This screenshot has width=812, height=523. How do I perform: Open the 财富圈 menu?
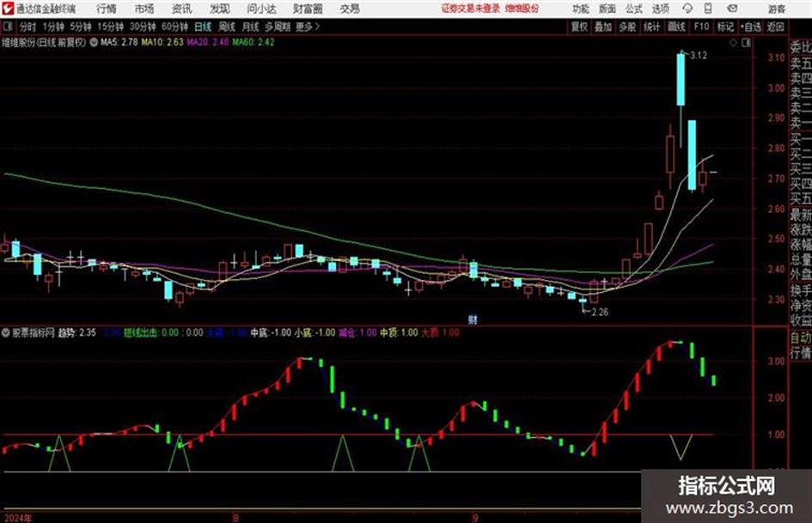point(308,9)
